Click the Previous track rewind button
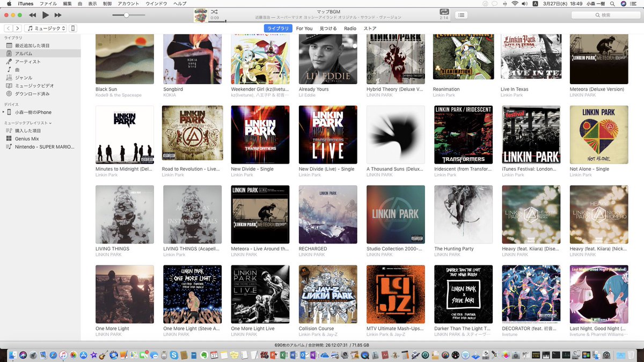Screen dimensions: 644x362 click(x=33, y=15)
